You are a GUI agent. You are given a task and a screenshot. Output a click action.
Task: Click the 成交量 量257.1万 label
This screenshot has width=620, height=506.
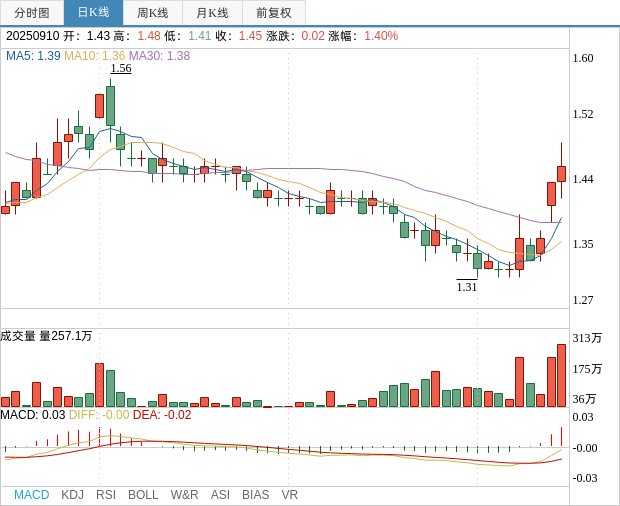click(46, 336)
